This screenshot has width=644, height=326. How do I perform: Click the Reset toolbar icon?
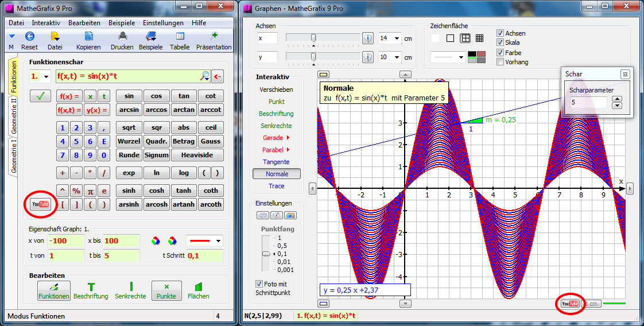(29, 37)
